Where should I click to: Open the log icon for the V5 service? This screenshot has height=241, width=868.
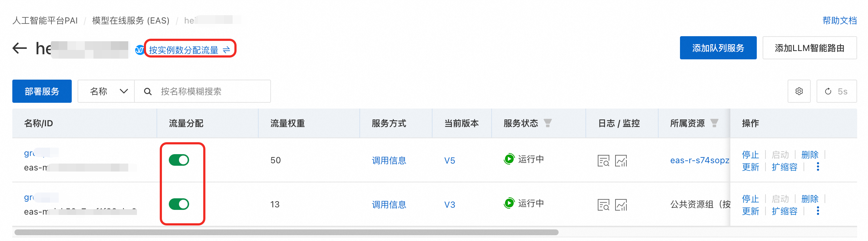tap(603, 161)
